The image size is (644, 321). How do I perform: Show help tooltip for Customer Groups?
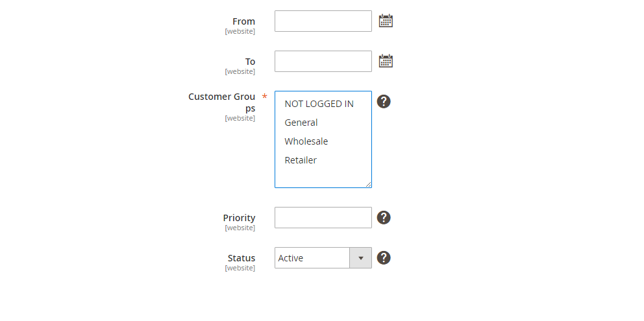click(384, 101)
